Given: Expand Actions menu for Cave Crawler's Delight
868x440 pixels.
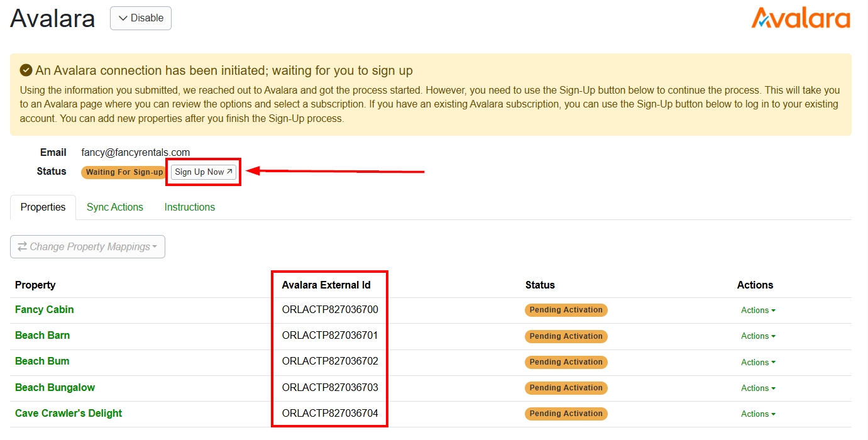Looking at the screenshot, I should pos(757,414).
